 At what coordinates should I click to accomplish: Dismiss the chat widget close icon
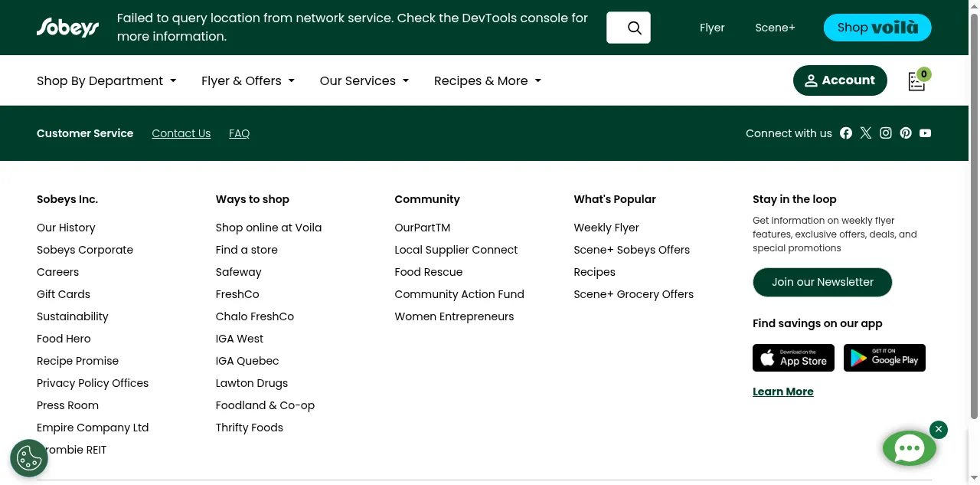coord(939,430)
